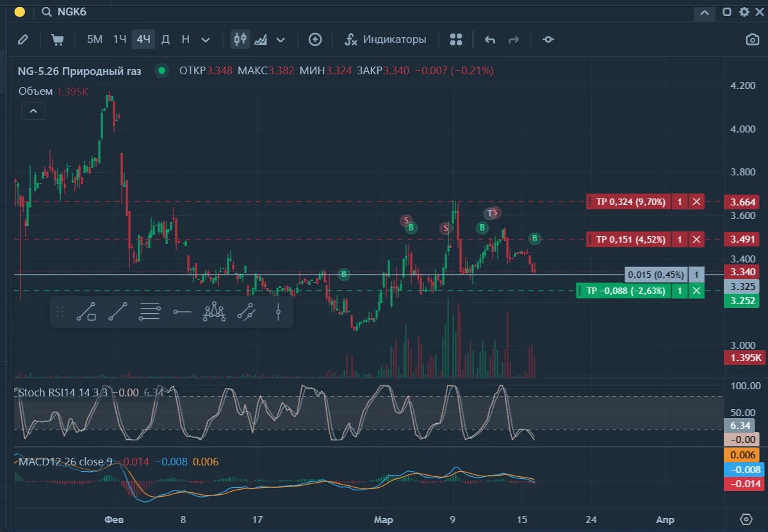Open the shopping cart order panel
Image resolution: width=768 pixels, height=532 pixels.
click(x=57, y=40)
